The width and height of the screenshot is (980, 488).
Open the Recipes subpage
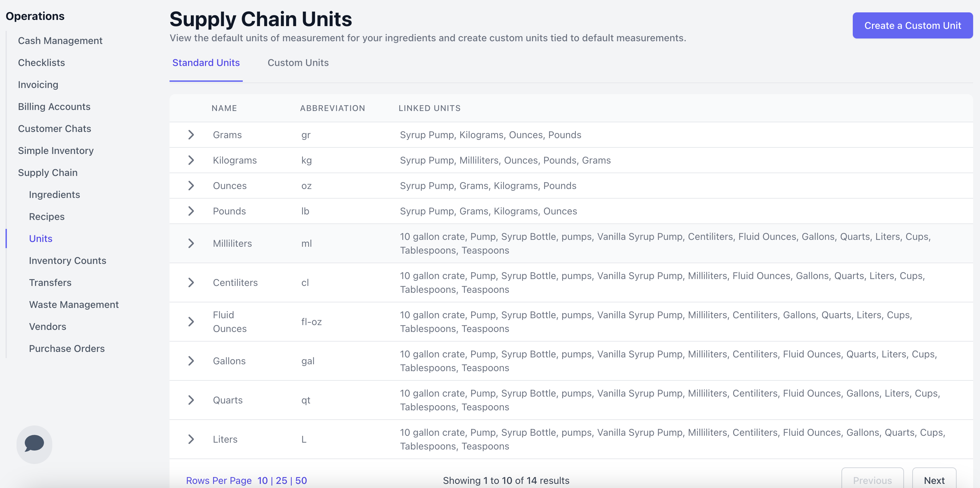tap(47, 217)
